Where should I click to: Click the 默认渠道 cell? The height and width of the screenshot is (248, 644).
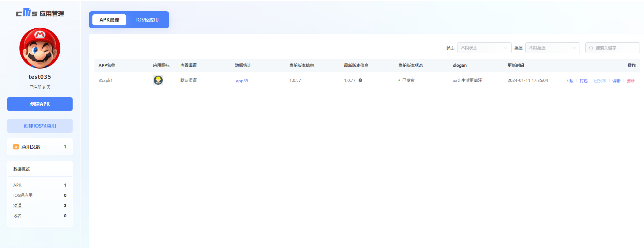189,81
